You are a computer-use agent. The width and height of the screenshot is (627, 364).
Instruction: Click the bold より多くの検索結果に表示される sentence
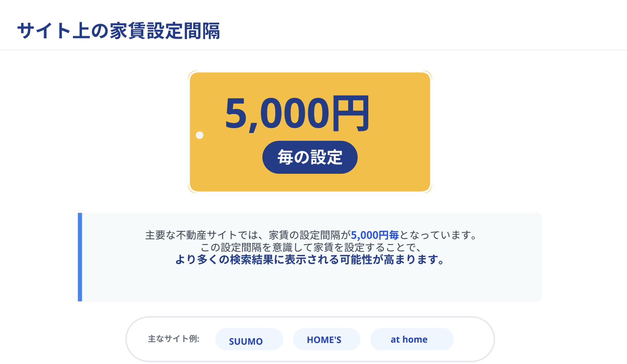(x=255, y=260)
